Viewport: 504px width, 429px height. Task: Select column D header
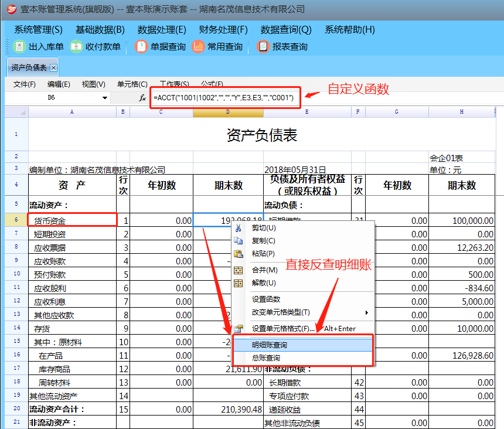click(x=228, y=112)
